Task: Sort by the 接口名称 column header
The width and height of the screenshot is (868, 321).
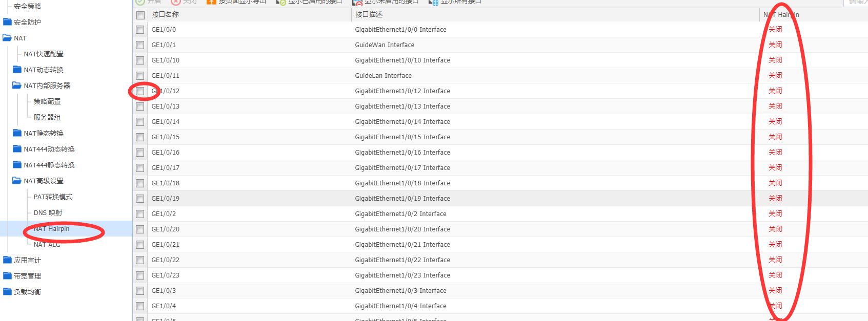Action: pos(165,14)
